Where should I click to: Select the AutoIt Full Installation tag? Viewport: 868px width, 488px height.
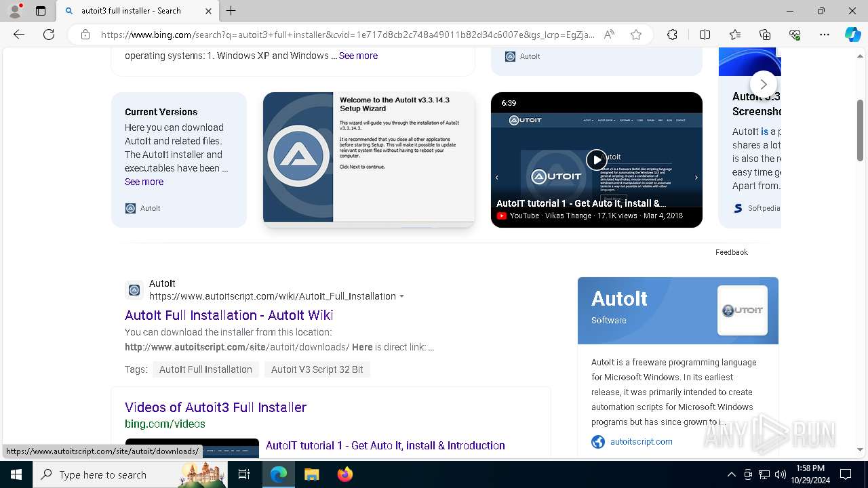click(x=205, y=369)
